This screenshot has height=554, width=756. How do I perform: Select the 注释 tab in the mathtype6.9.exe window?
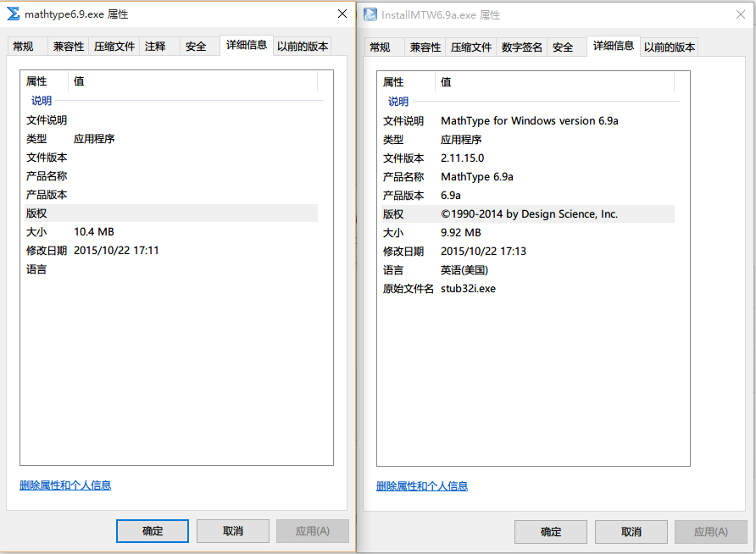pos(159,47)
